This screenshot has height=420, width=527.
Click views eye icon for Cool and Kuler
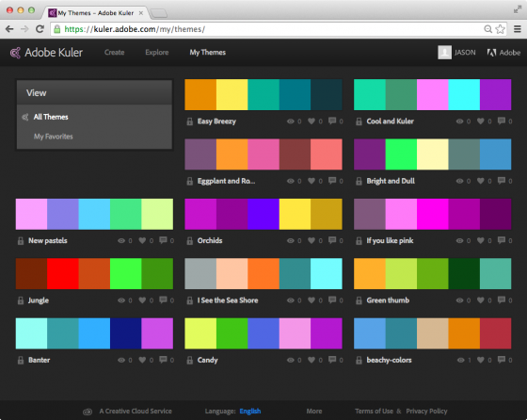point(459,121)
